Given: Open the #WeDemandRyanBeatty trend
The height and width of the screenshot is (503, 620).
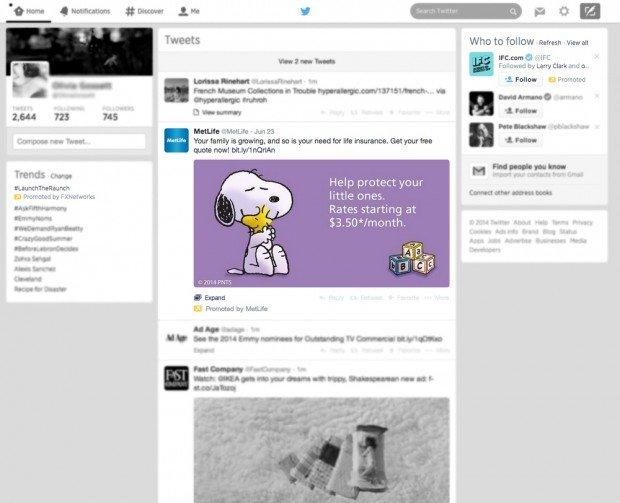Looking at the screenshot, I should tap(49, 229).
